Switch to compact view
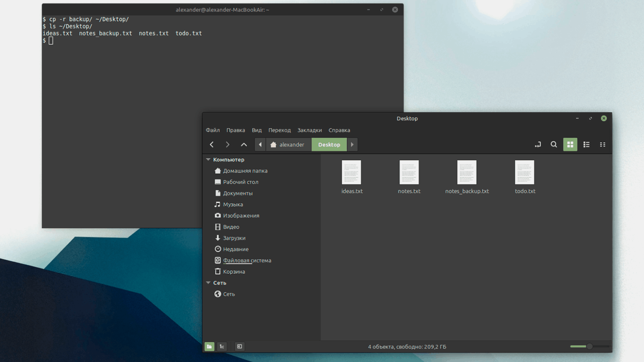The image size is (644, 362). pos(603,145)
